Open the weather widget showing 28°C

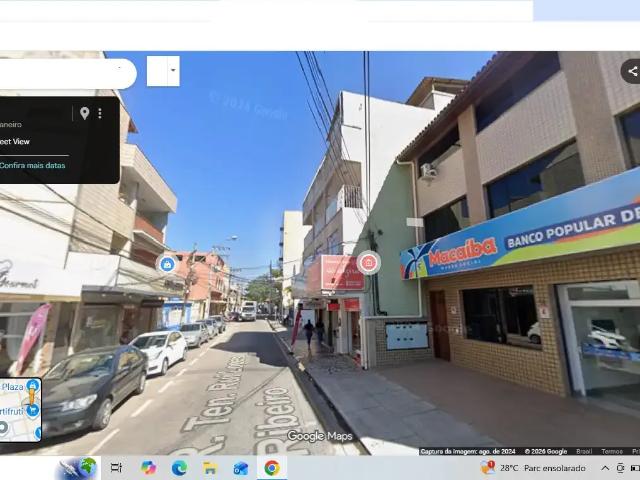(533, 468)
